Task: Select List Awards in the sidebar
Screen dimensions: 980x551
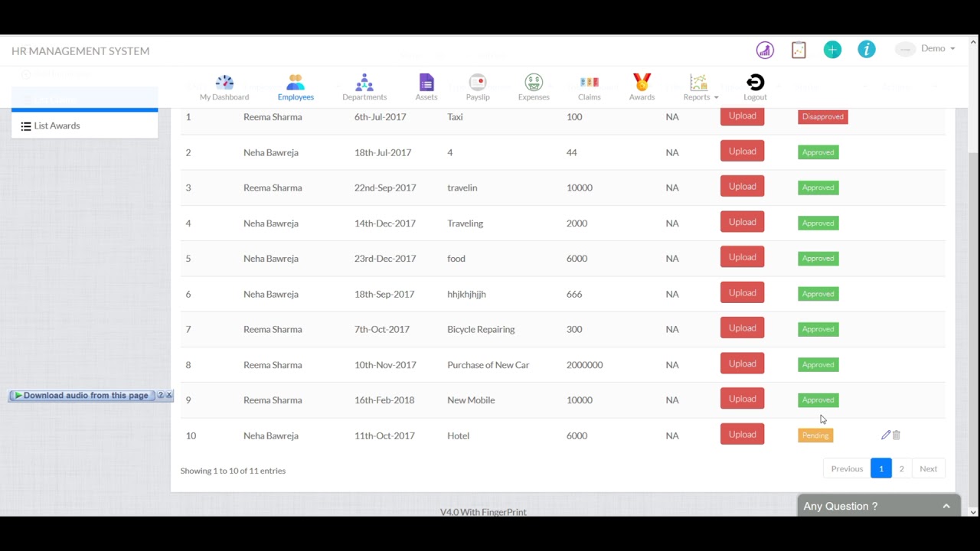Action: tap(84, 126)
